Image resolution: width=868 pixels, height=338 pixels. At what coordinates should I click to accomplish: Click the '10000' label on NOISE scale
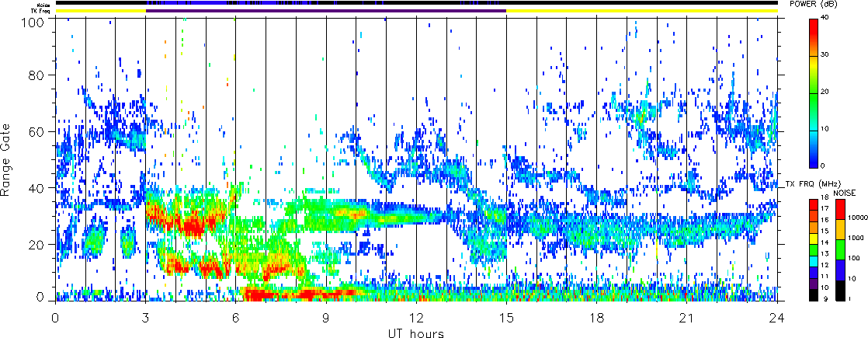(857, 218)
